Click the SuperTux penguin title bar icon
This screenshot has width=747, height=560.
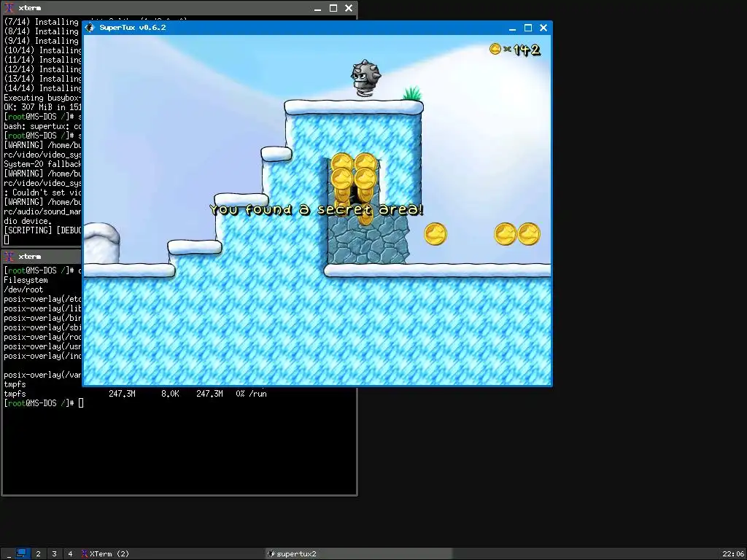point(90,28)
